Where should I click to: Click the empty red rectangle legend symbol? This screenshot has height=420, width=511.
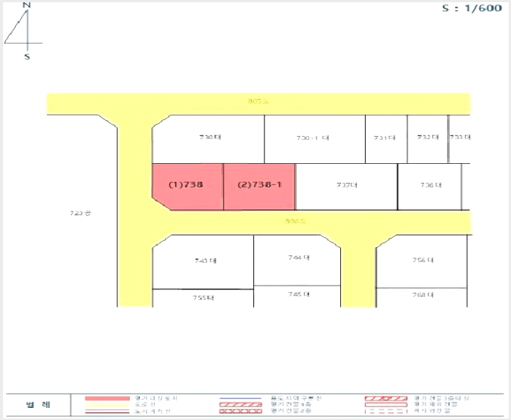click(386, 405)
